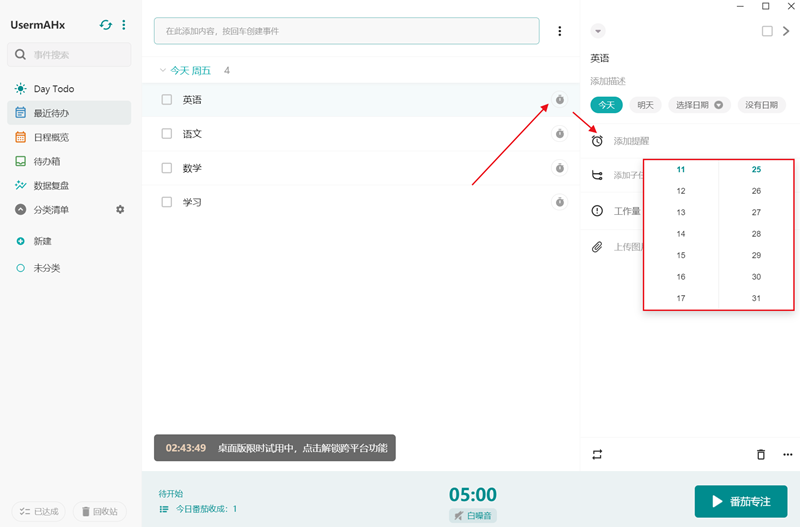Select hour 12 in the time picker
The height and width of the screenshot is (527, 800).
(x=681, y=191)
